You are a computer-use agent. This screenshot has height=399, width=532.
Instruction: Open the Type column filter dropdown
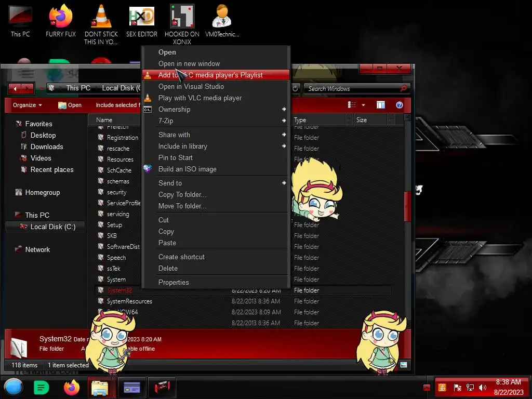(x=349, y=120)
